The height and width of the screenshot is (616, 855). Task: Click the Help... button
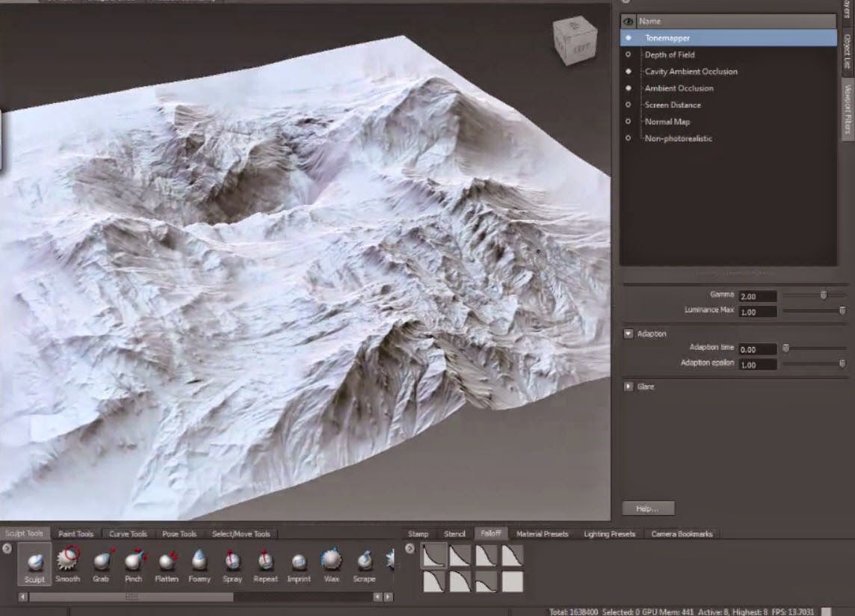648,508
